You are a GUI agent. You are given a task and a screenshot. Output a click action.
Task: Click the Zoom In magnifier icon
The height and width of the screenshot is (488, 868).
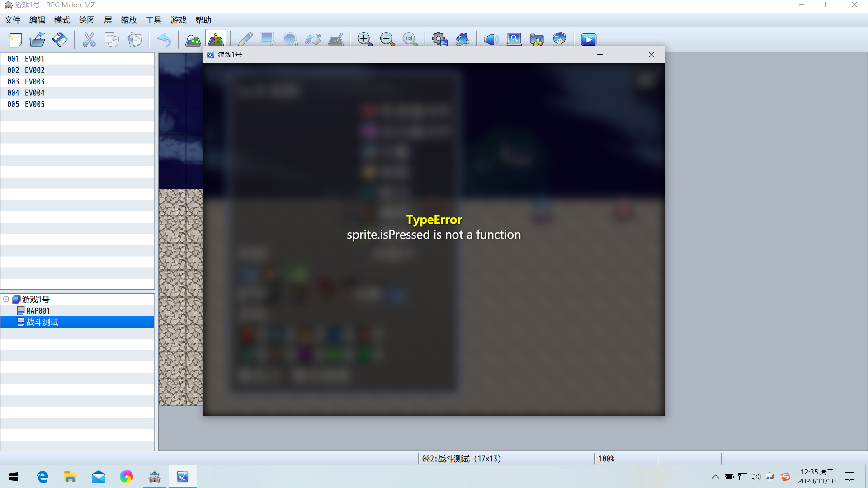(x=364, y=40)
